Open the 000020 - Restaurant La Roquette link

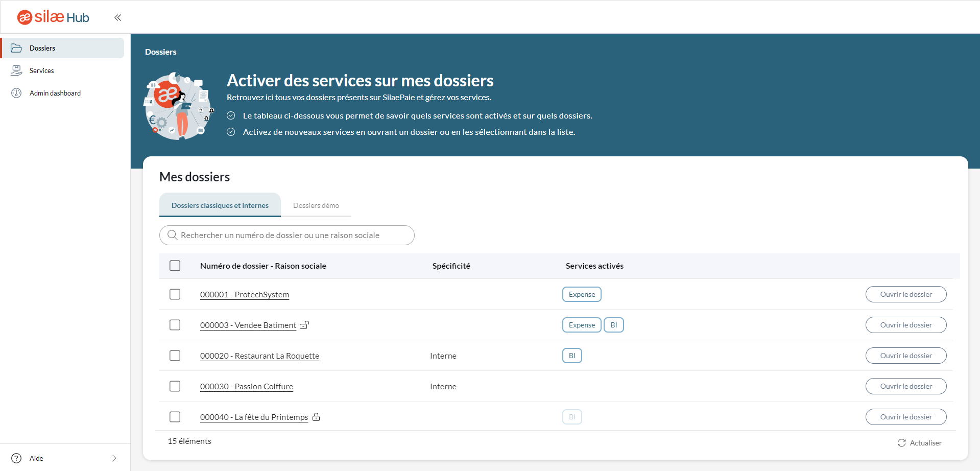[259, 356]
